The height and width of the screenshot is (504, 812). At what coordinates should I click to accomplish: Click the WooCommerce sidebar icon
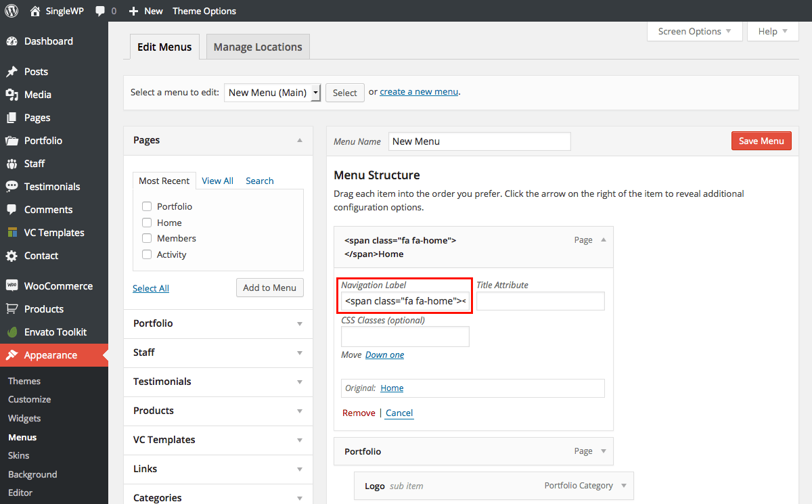[x=12, y=285]
